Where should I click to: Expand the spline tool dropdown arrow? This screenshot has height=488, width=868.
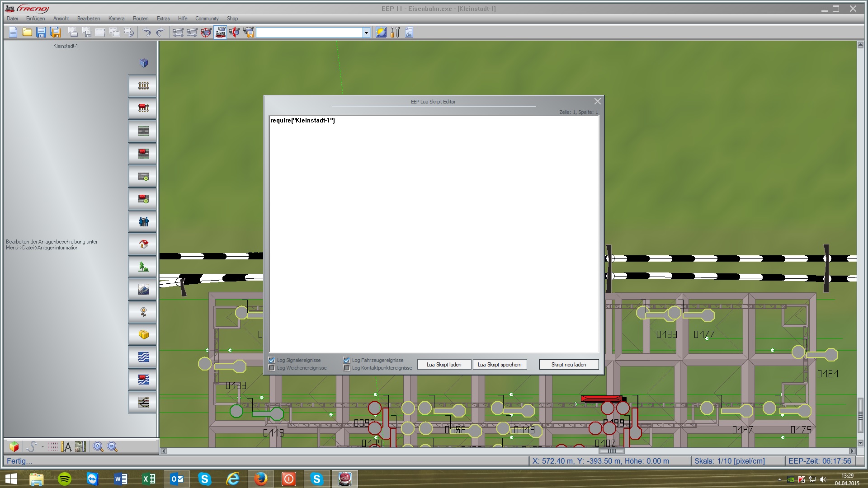[42, 446]
